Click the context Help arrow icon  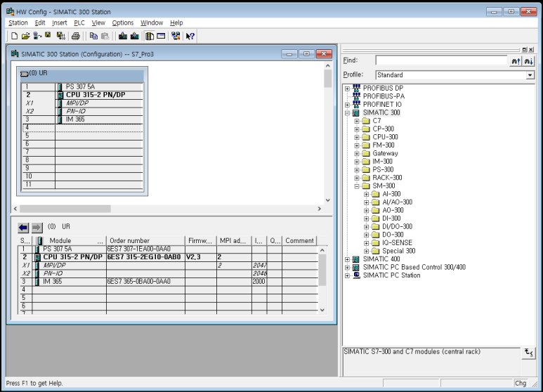pyautogui.click(x=190, y=36)
